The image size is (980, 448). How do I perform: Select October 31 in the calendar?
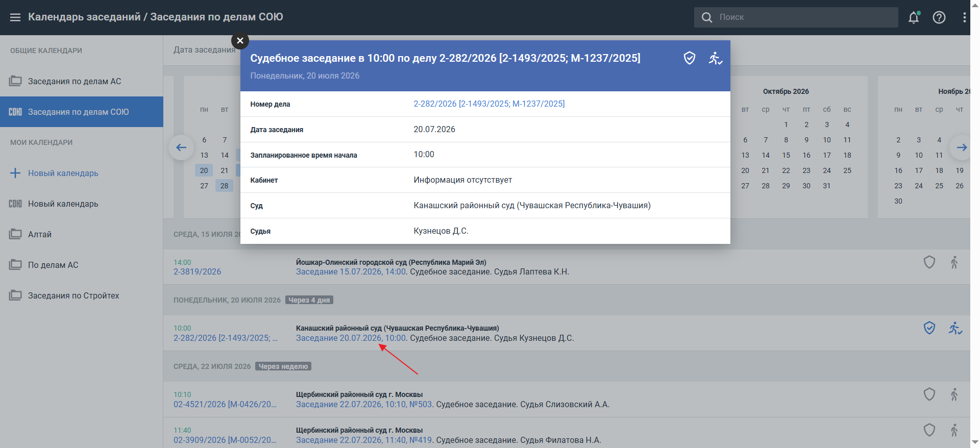coord(827,186)
